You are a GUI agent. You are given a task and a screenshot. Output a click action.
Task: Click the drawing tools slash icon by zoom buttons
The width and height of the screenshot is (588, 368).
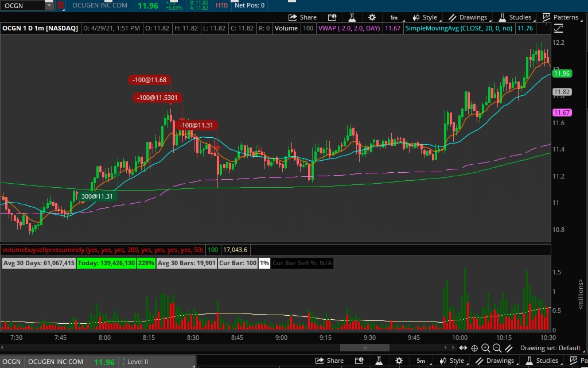[509, 348]
